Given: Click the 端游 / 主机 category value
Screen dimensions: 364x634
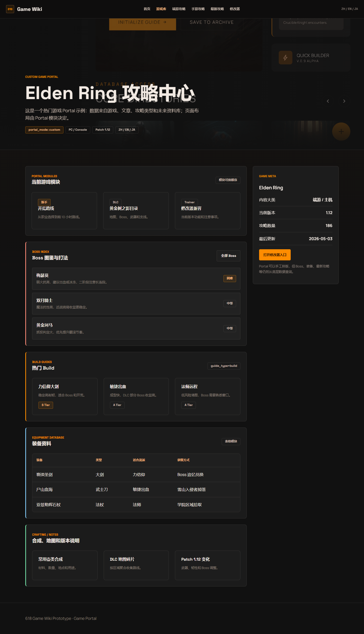Looking at the screenshot, I should click(323, 200).
